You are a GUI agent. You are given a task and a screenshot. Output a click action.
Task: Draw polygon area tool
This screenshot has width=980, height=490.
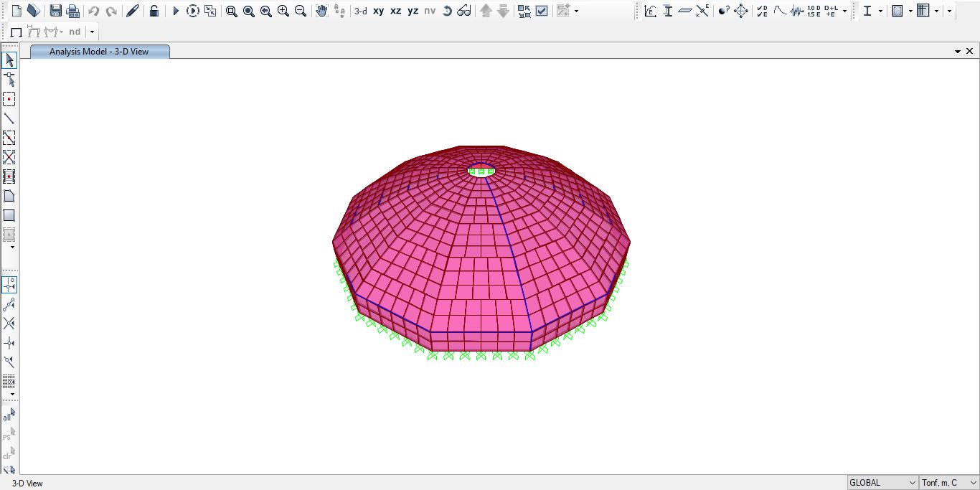point(9,196)
